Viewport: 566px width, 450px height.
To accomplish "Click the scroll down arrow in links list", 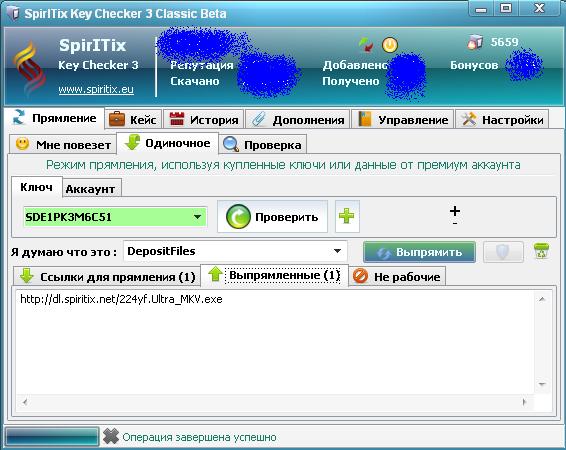I will pyautogui.click(x=542, y=384).
